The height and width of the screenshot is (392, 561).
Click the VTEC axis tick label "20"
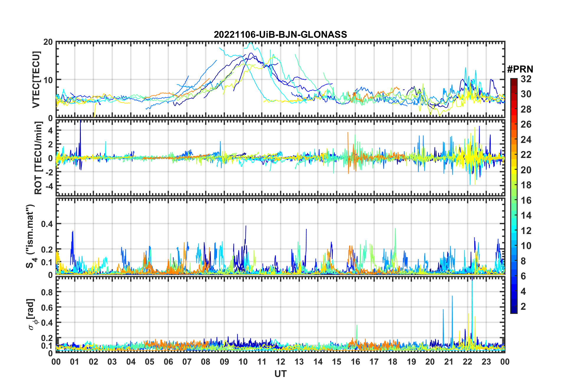48,42
